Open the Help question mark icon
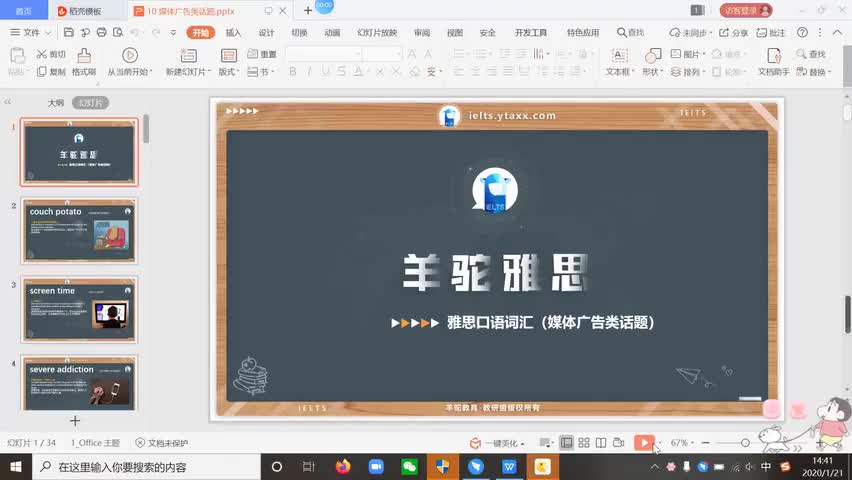The width and height of the screenshot is (852, 480). tap(802, 33)
